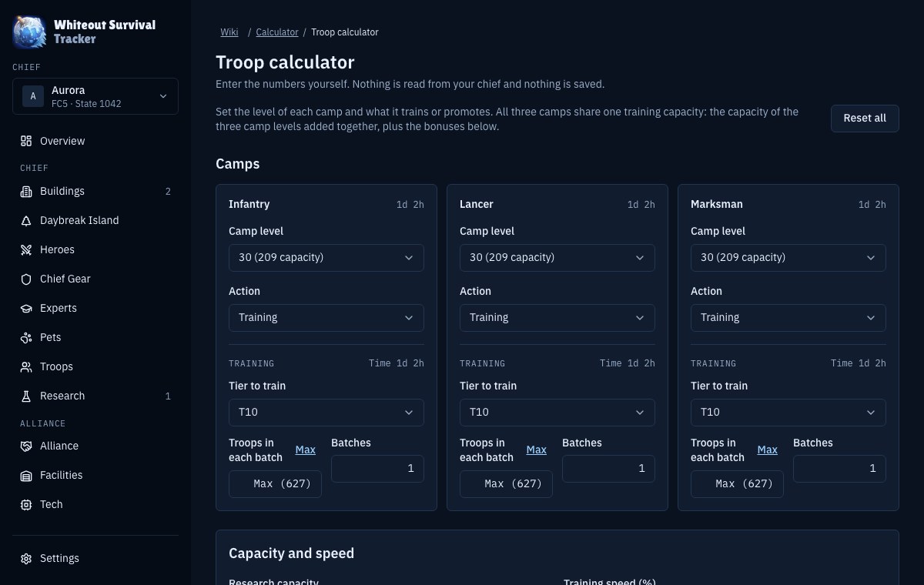Open Lancer camp level dropdown

pyautogui.click(x=557, y=257)
